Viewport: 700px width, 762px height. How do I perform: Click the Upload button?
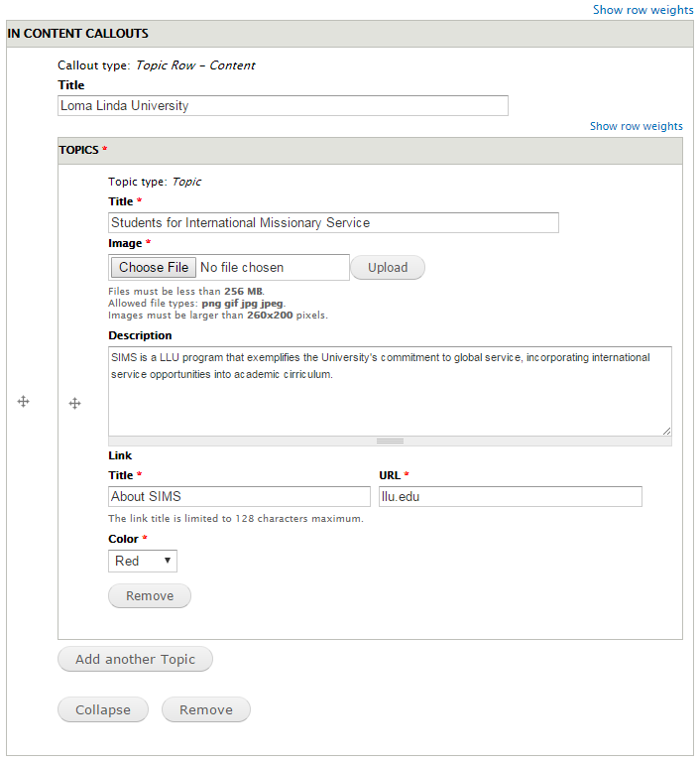point(388,268)
